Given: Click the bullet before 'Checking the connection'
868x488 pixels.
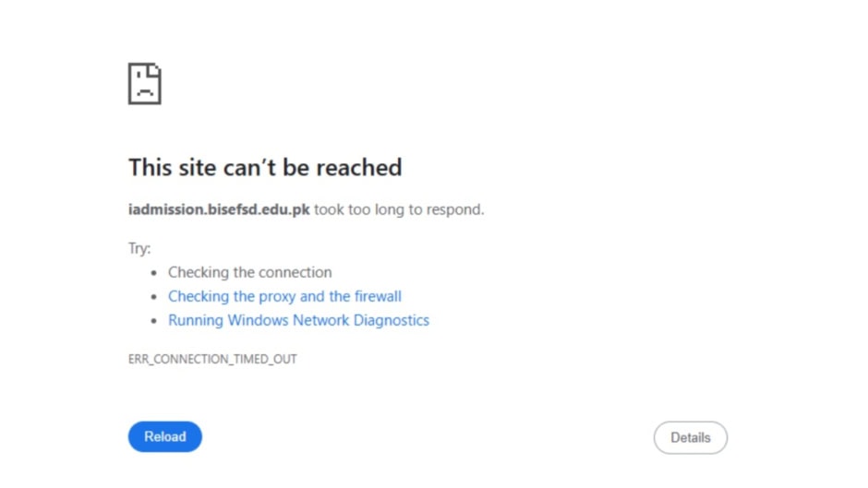Looking at the screenshot, I should point(154,273).
